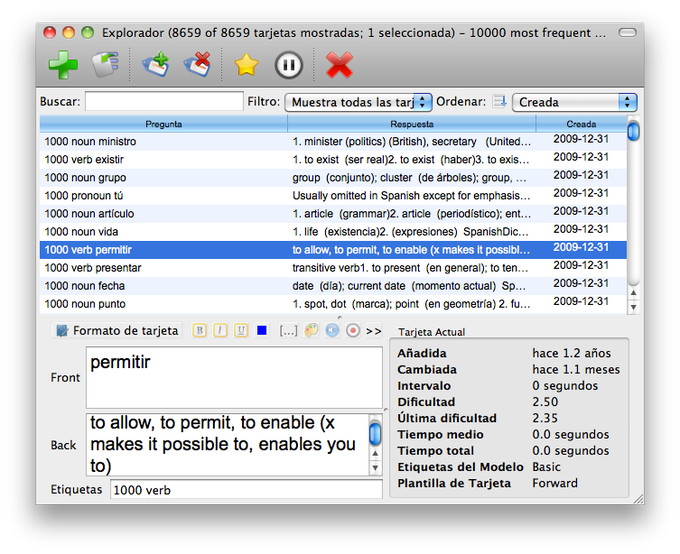Select the row 1000 noun grupo
The image size is (680, 554).
[333, 177]
